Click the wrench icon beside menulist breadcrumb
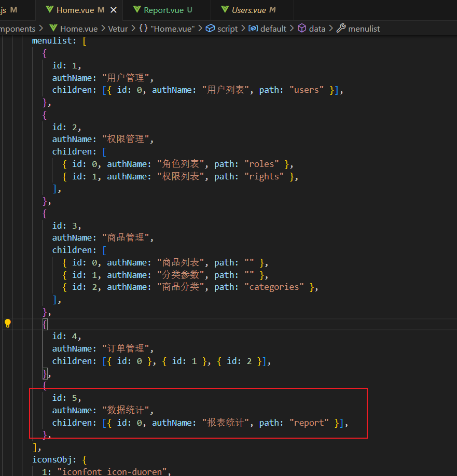Image resolution: width=457 pixels, height=476 pixels. 341,28
